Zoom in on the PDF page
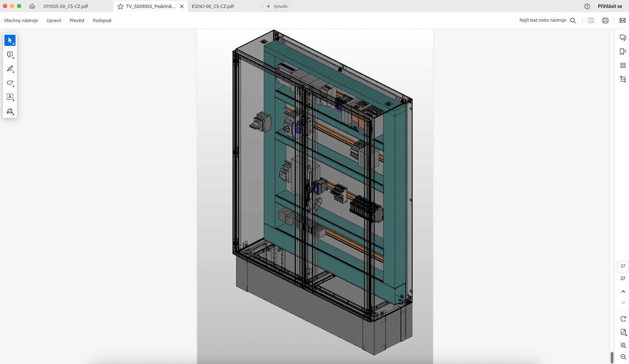 tap(623, 346)
